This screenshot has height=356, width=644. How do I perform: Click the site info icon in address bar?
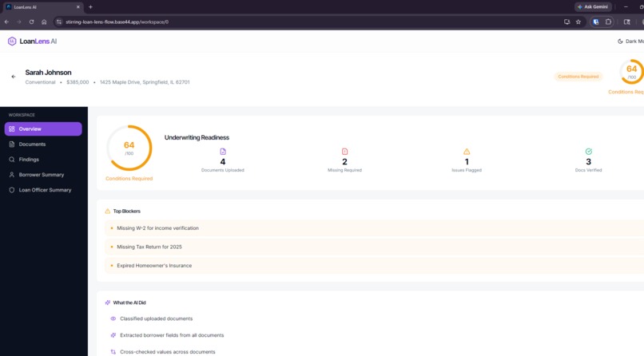point(59,22)
